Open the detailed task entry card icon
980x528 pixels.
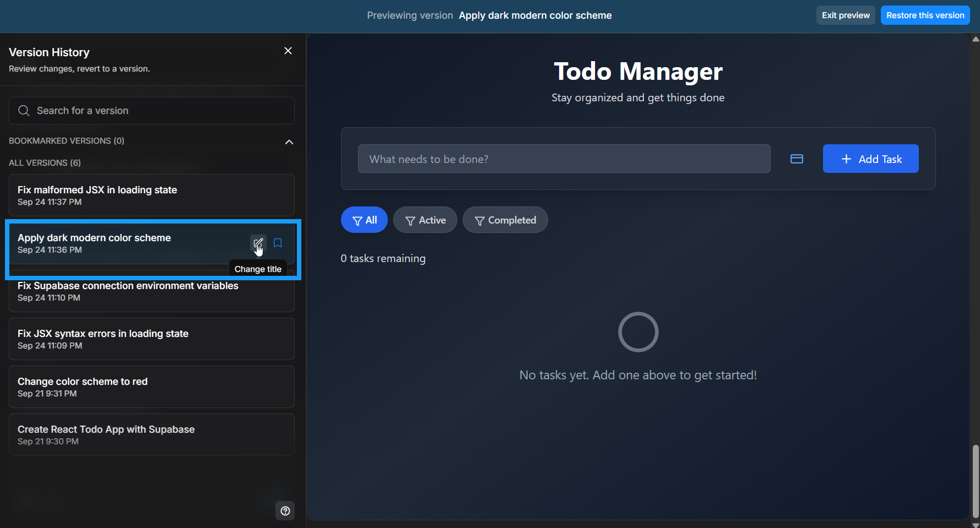(797, 159)
